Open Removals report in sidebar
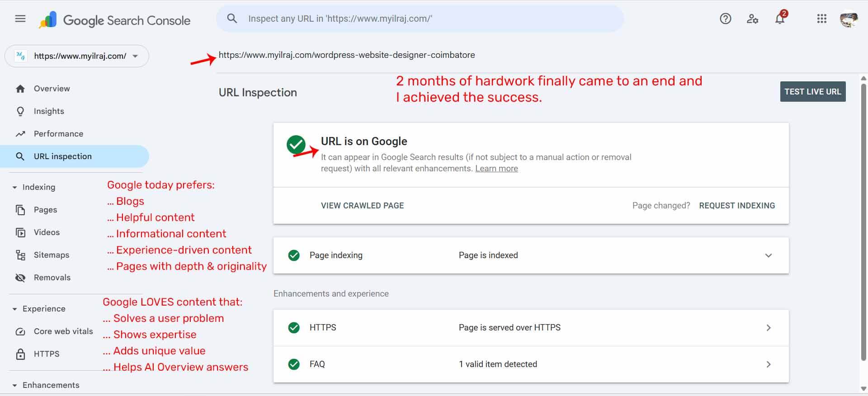The height and width of the screenshot is (396, 868). pyautogui.click(x=52, y=278)
